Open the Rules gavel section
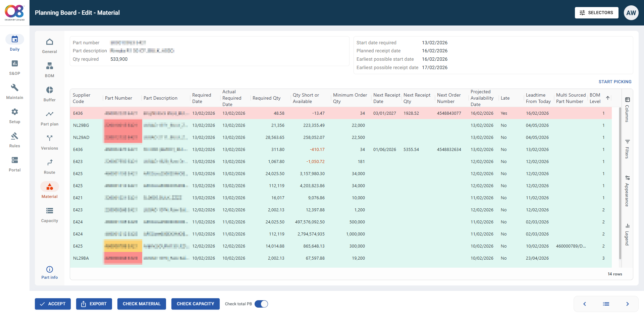This screenshot has height=317, width=644. click(14, 140)
